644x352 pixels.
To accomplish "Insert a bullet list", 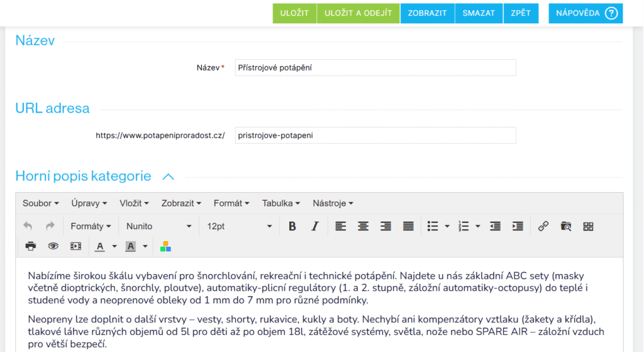I will (433, 226).
